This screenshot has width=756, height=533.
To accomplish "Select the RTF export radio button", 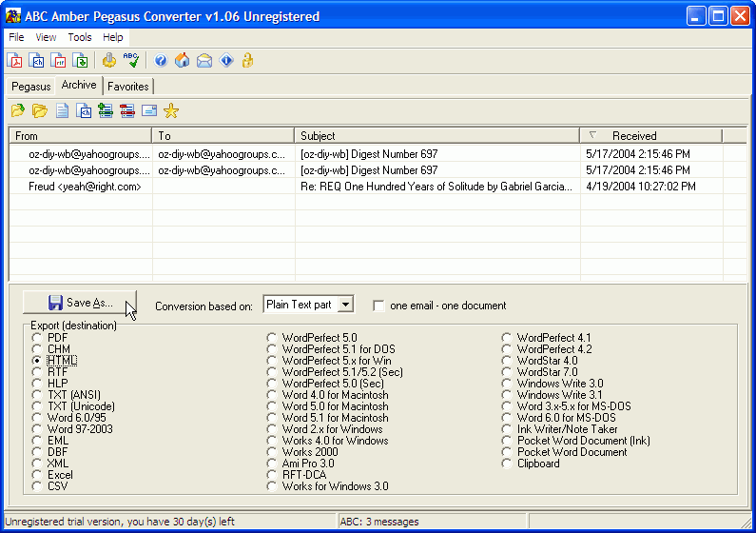I will point(37,372).
